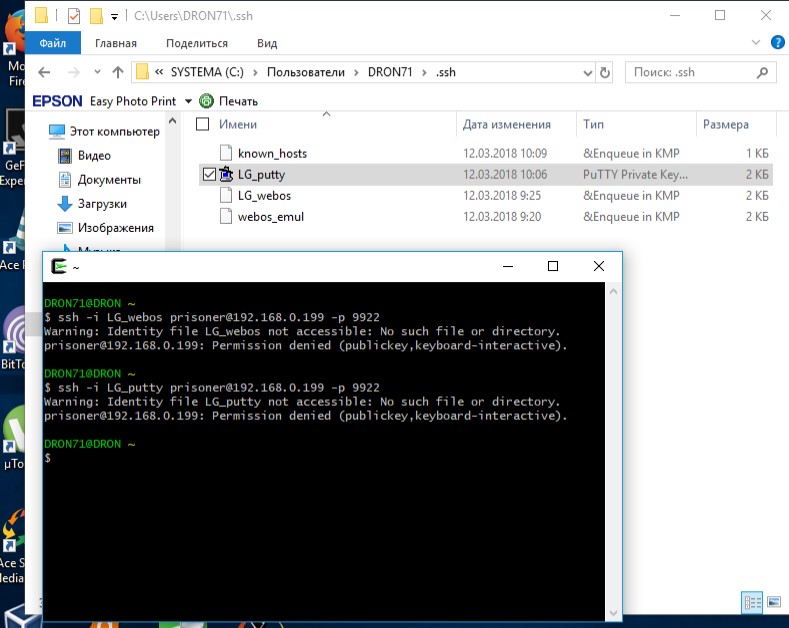Open the help question mark icon
The height and width of the screenshot is (628, 789).
(x=777, y=43)
